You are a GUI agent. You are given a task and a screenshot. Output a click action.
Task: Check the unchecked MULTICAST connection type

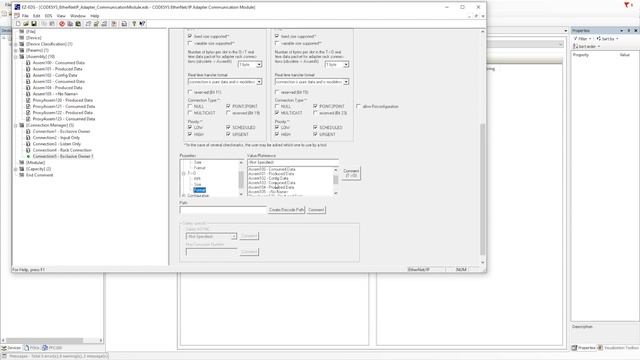click(190, 113)
